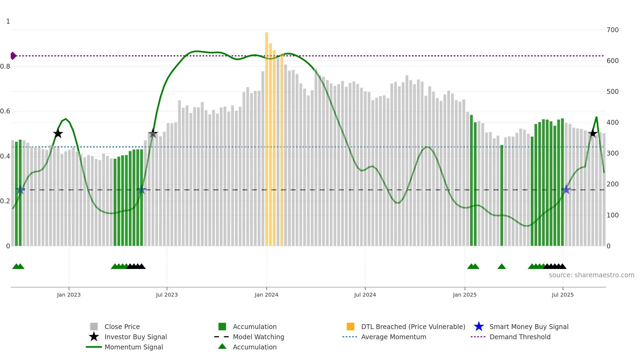The height and width of the screenshot is (362, 644).
Task: Click the orange DTL Breached legend swatch
Action: tap(350, 326)
